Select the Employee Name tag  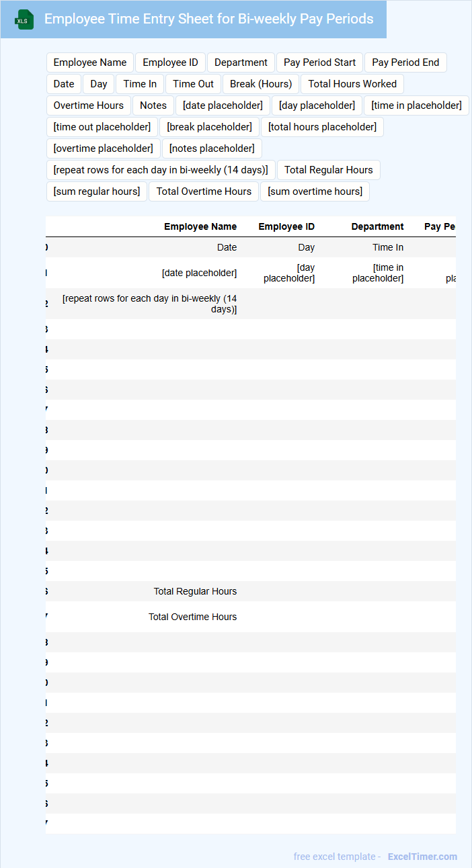[x=90, y=62]
